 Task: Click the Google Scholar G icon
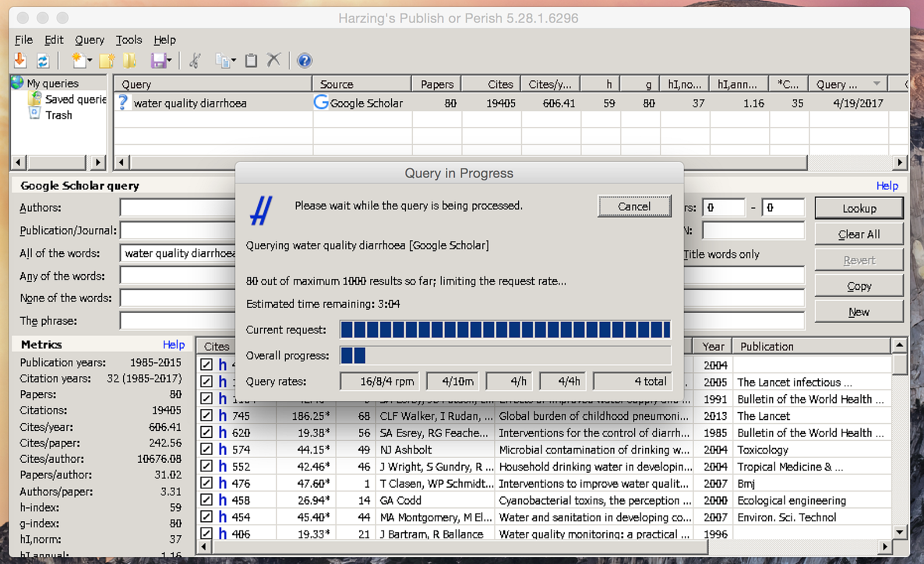click(321, 102)
